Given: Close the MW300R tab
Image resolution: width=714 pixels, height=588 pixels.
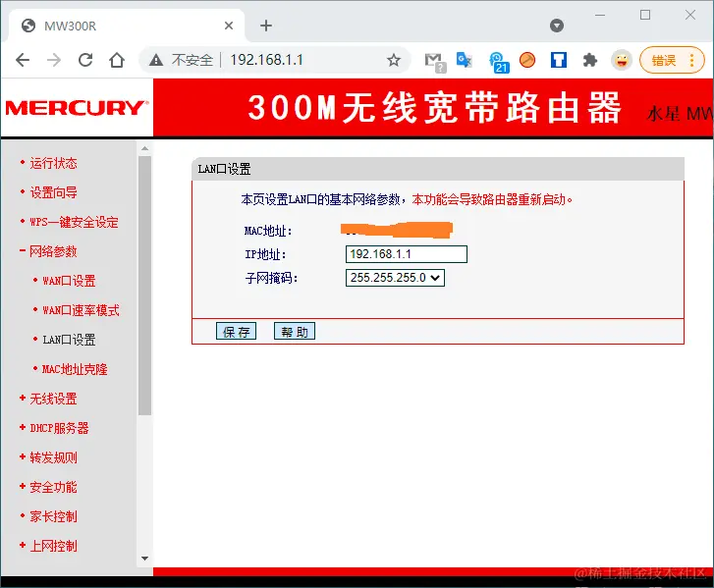Looking at the screenshot, I should point(229,26).
